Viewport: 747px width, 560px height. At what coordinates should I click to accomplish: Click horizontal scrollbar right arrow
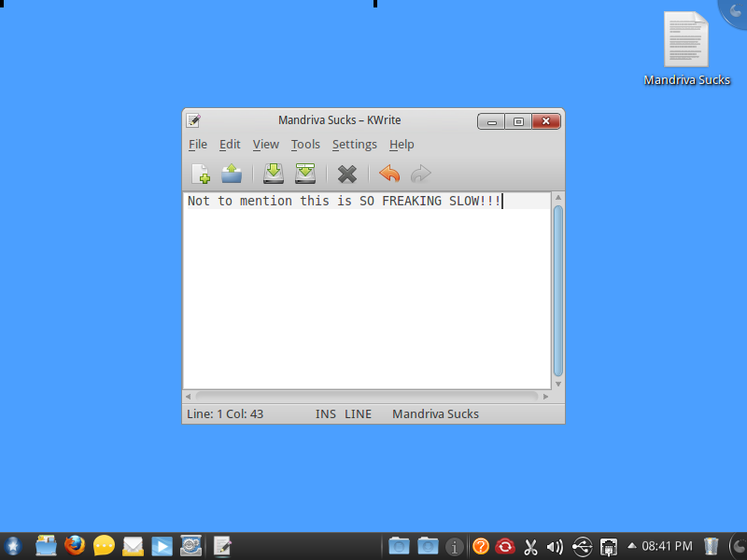(545, 396)
